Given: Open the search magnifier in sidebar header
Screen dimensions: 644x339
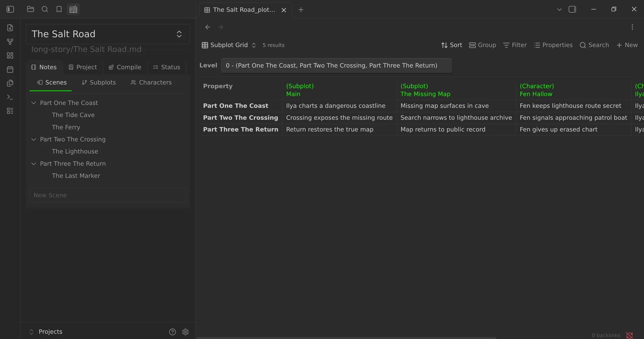Looking at the screenshot, I should (45, 9).
